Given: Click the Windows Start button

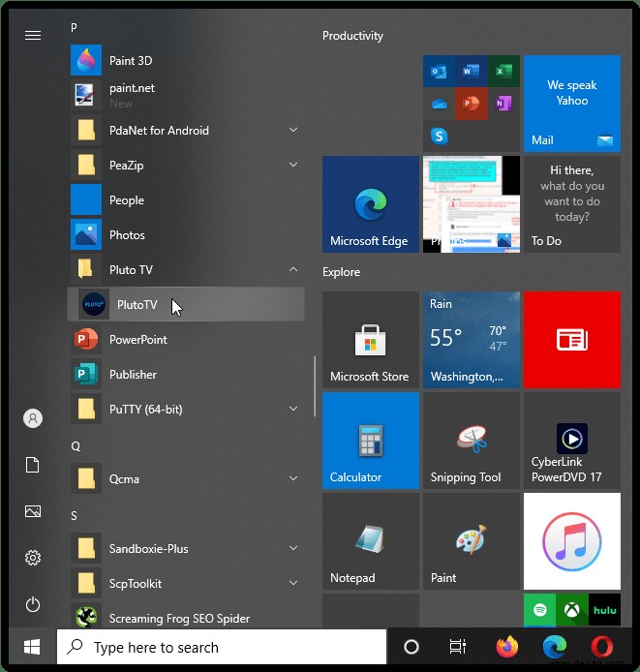Looking at the screenshot, I should [x=32, y=646].
